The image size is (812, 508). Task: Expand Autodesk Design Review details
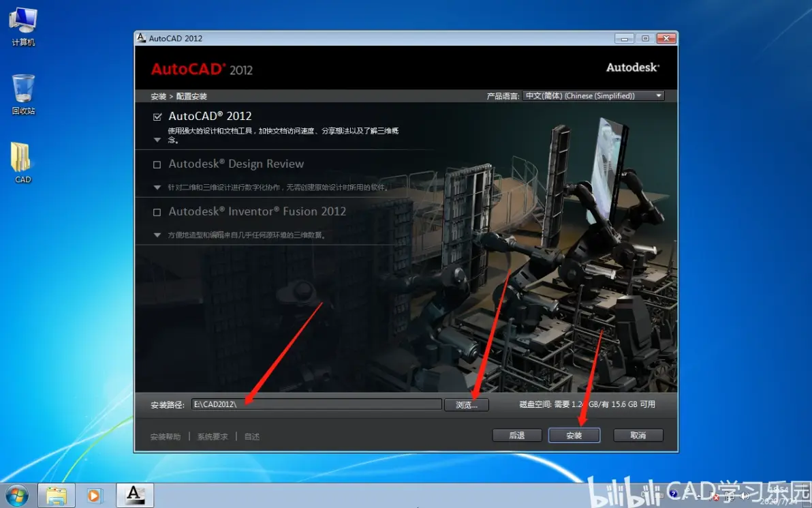click(157, 188)
